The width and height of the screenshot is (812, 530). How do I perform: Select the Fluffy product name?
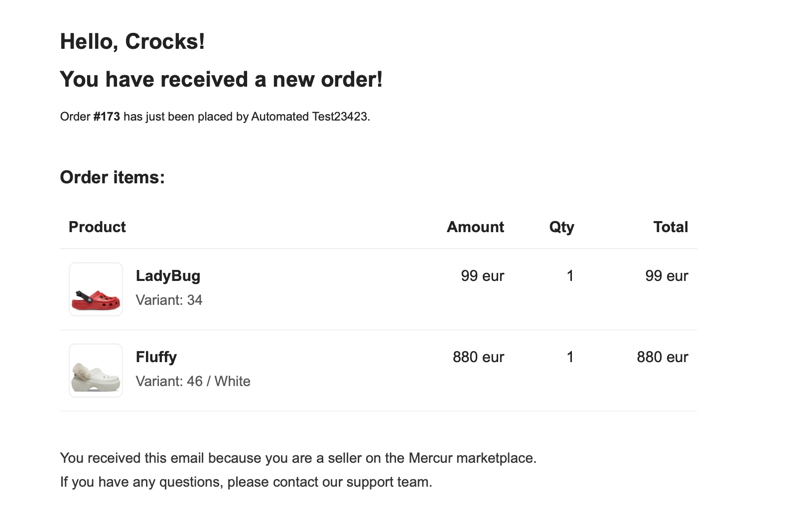click(156, 357)
